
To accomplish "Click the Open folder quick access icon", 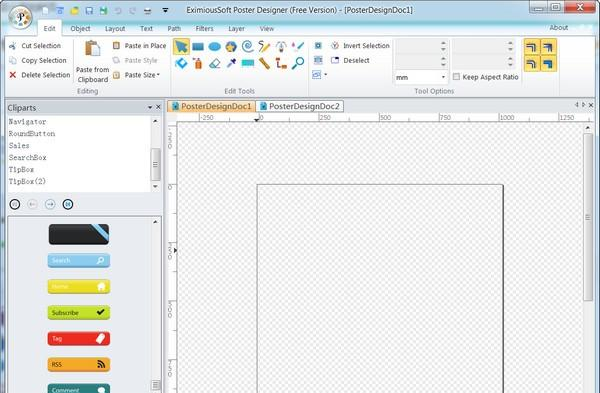I will [x=75, y=11].
